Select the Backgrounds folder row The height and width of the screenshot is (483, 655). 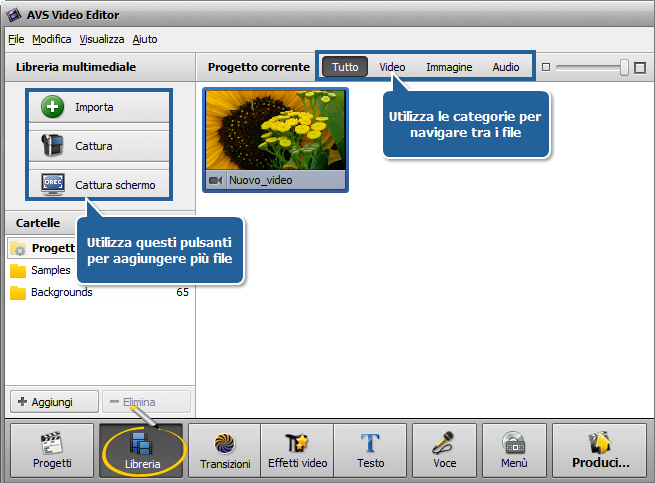pos(100,292)
